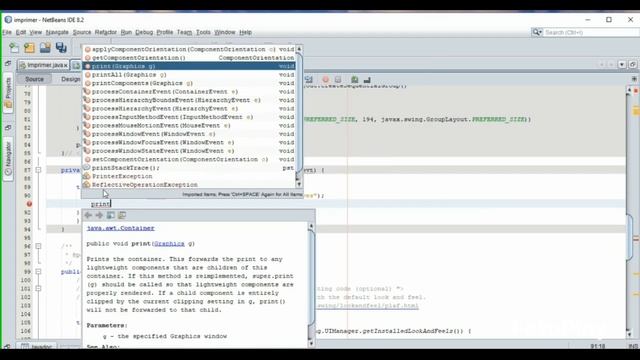The width and height of the screenshot is (640, 360).
Task: Click in the Search (Ctrl+I) field
Action: 591,32
